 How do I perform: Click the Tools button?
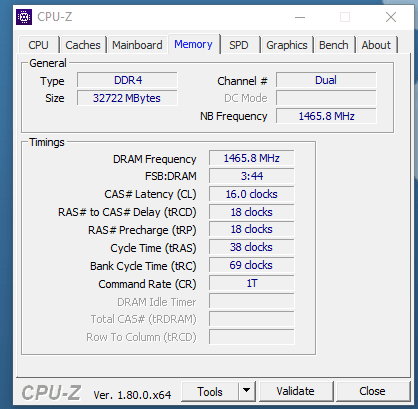[x=210, y=391]
